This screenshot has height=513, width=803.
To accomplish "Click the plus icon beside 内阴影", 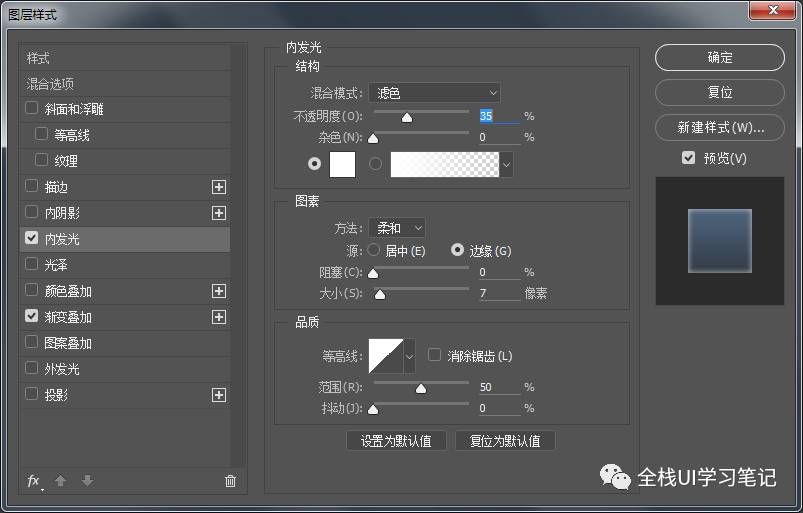I will (x=219, y=213).
